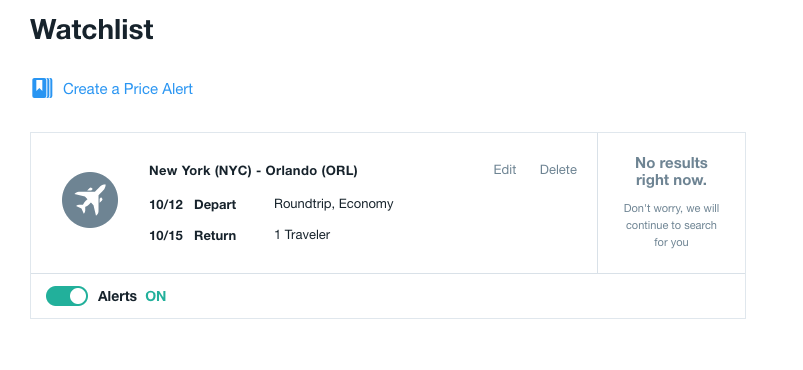Click the No results right now heading
803x370 pixels.
click(671, 172)
